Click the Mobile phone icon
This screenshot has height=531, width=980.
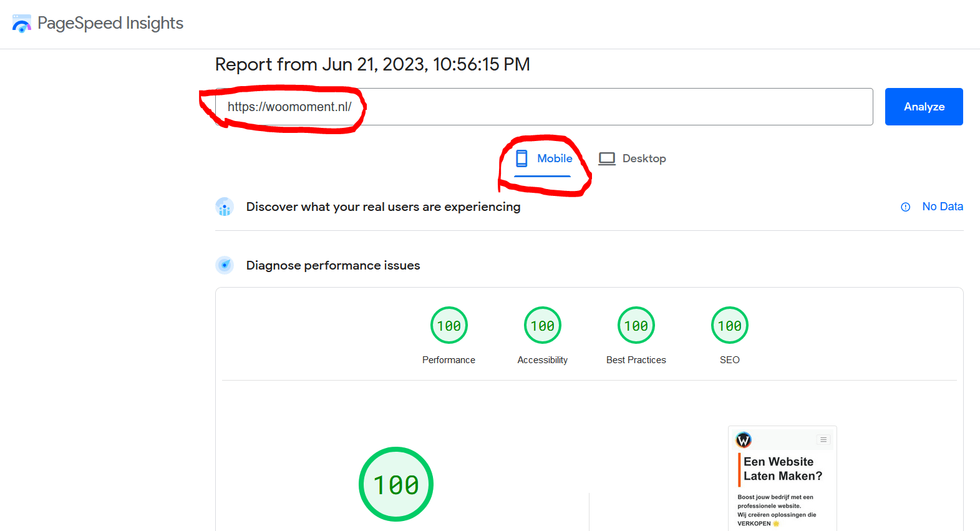pos(522,158)
